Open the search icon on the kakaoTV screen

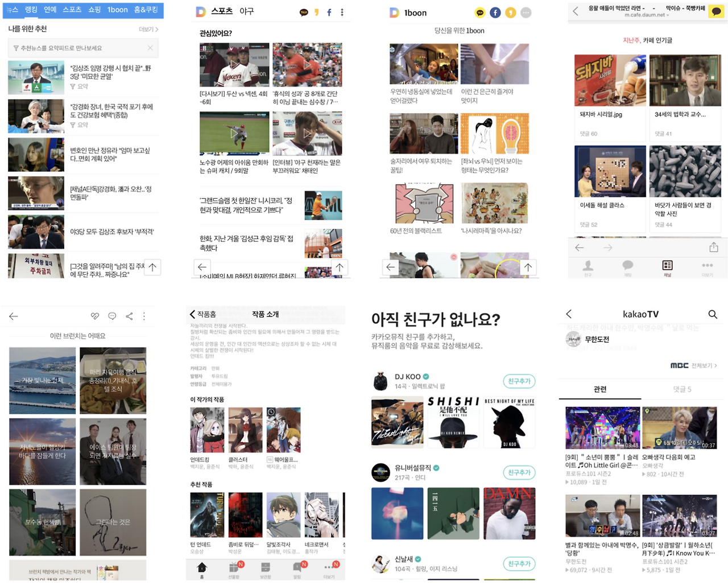pyautogui.click(x=713, y=314)
